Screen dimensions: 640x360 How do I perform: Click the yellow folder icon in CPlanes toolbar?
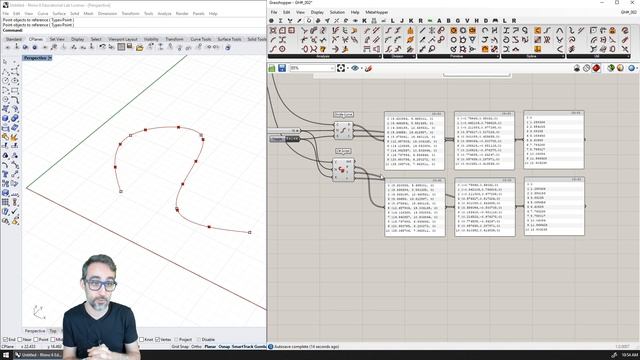(x=140, y=47)
